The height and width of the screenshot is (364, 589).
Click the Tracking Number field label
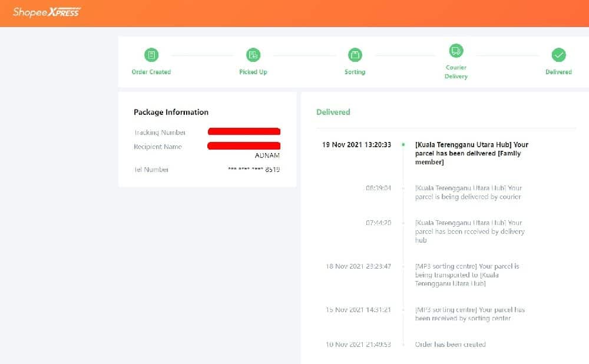(160, 133)
